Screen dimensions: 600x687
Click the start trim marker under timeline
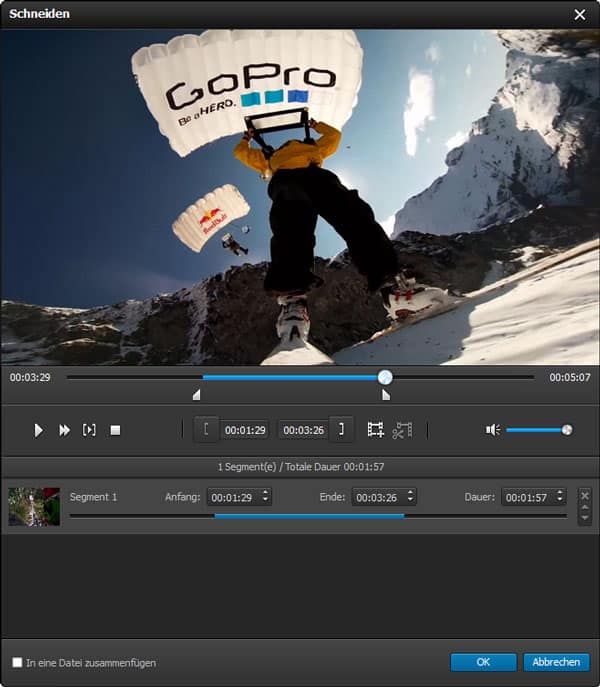tap(196, 396)
